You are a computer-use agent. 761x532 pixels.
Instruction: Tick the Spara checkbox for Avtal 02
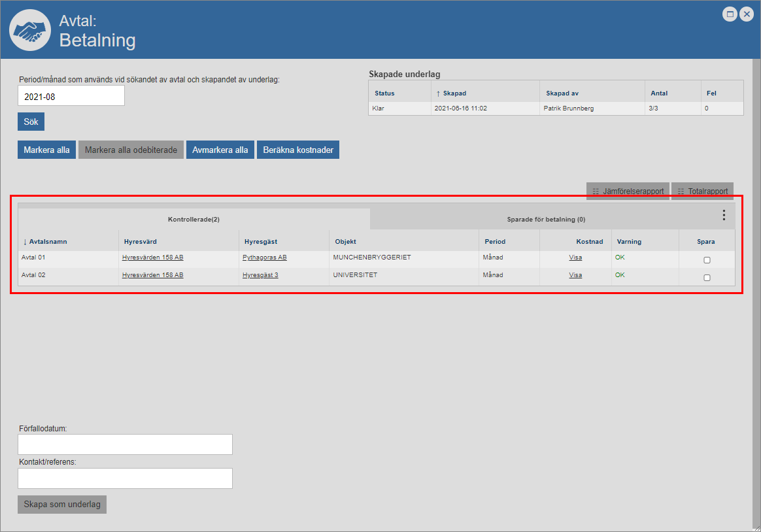(707, 278)
